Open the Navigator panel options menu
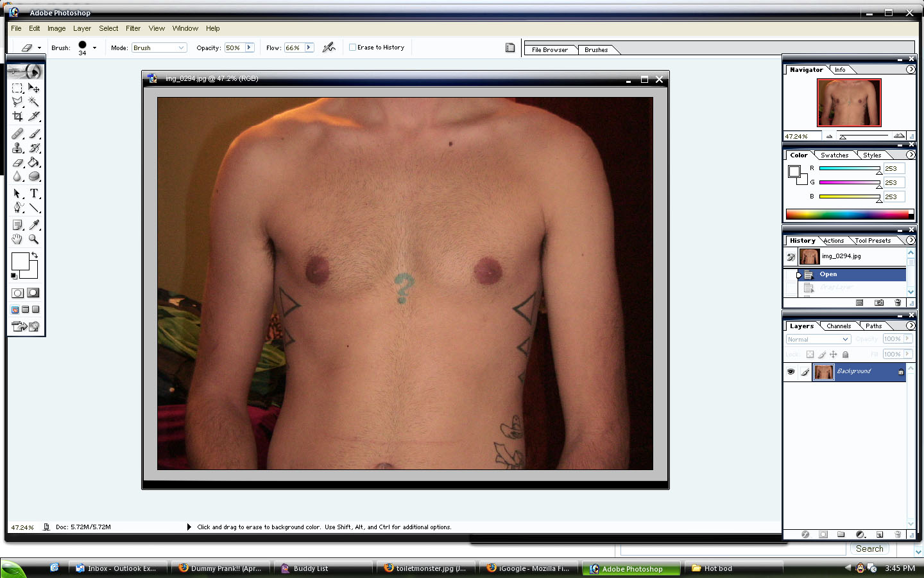924x578 pixels. 911,69
